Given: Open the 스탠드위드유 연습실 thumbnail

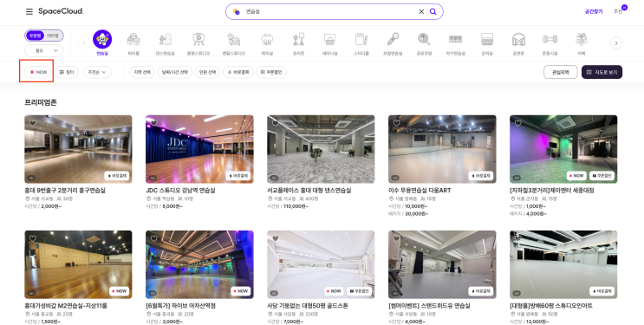Looking at the screenshot, I should click(x=442, y=264).
